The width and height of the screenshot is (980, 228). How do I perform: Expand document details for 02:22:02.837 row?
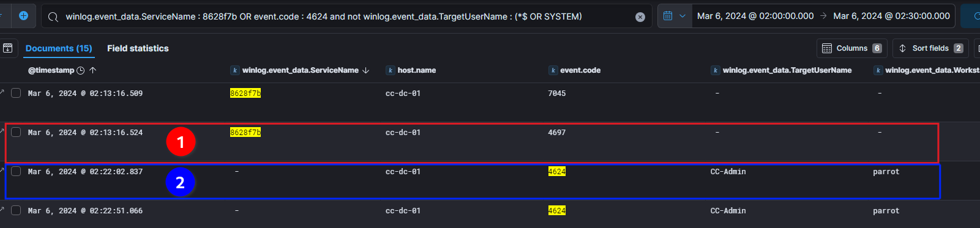tap(2, 170)
